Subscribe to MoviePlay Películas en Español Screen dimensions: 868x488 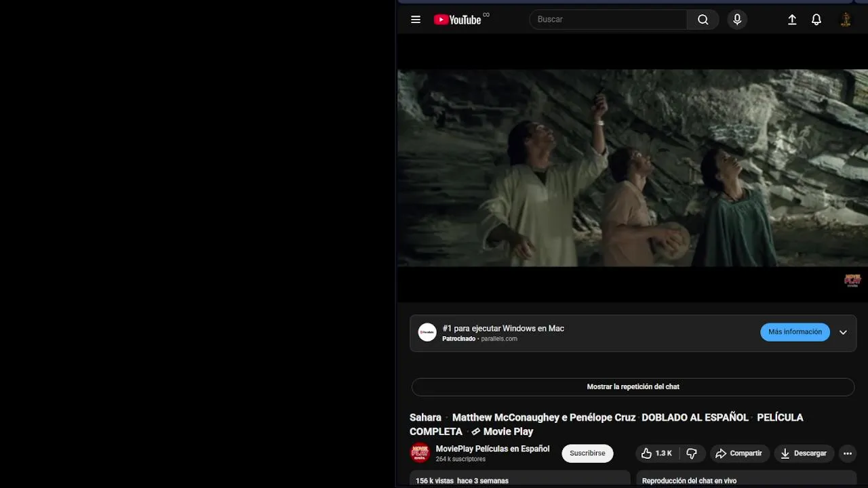[587, 453]
